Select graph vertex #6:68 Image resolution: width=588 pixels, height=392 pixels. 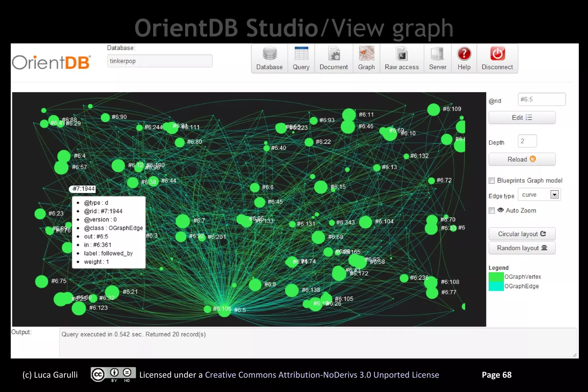coord(318,237)
